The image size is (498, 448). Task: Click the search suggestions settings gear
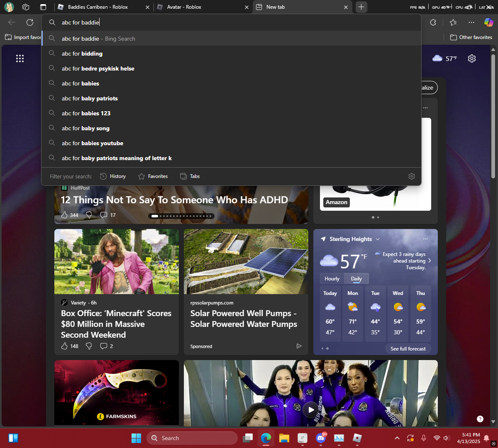pos(411,176)
